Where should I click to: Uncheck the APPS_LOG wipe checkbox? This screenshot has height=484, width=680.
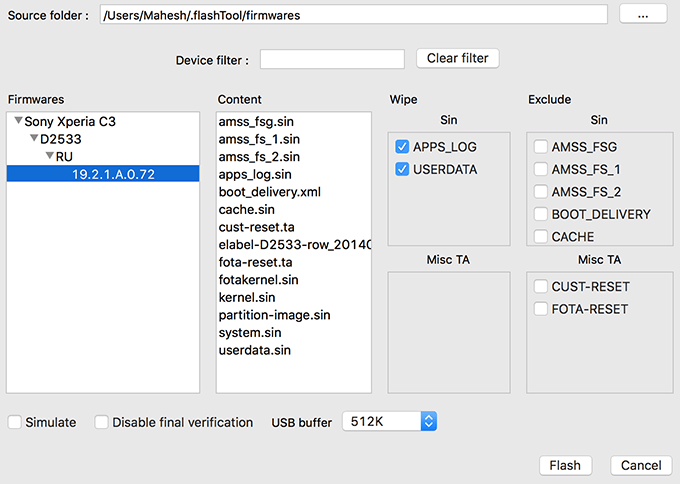402,146
